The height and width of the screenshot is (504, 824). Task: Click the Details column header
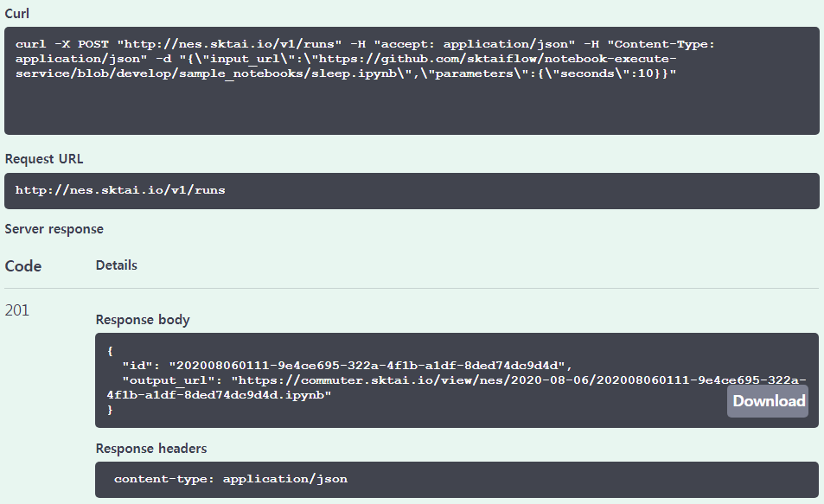(116, 265)
